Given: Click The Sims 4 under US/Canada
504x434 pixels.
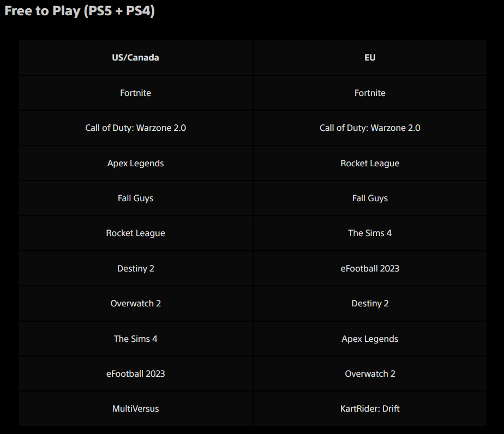Looking at the screenshot, I should pos(135,339).
